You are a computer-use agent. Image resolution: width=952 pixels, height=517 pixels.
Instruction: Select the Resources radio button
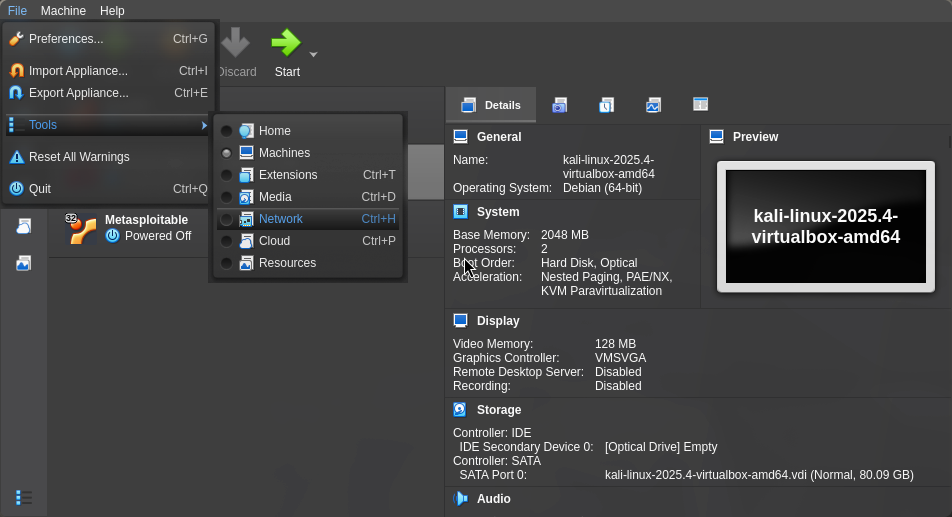tap(226, 263)
